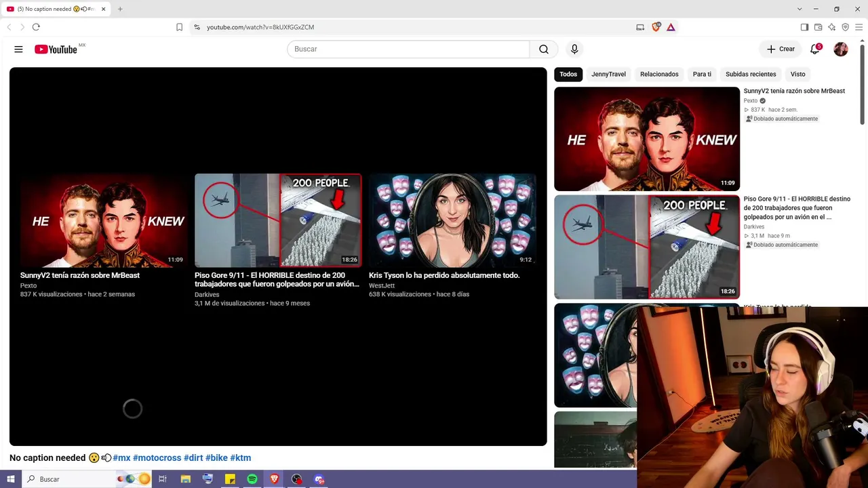Open the Windows Start menu

(11, 479)
